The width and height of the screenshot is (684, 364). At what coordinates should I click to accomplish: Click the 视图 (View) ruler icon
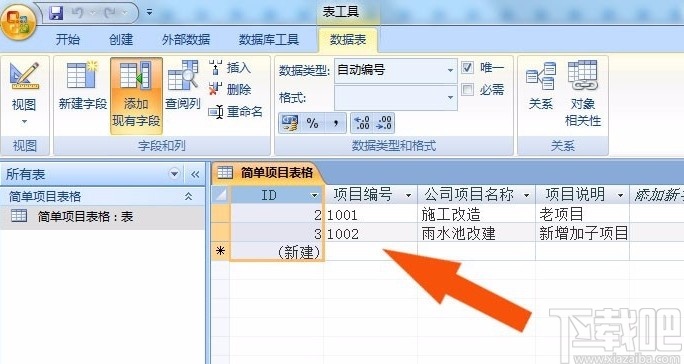[24, 76]
